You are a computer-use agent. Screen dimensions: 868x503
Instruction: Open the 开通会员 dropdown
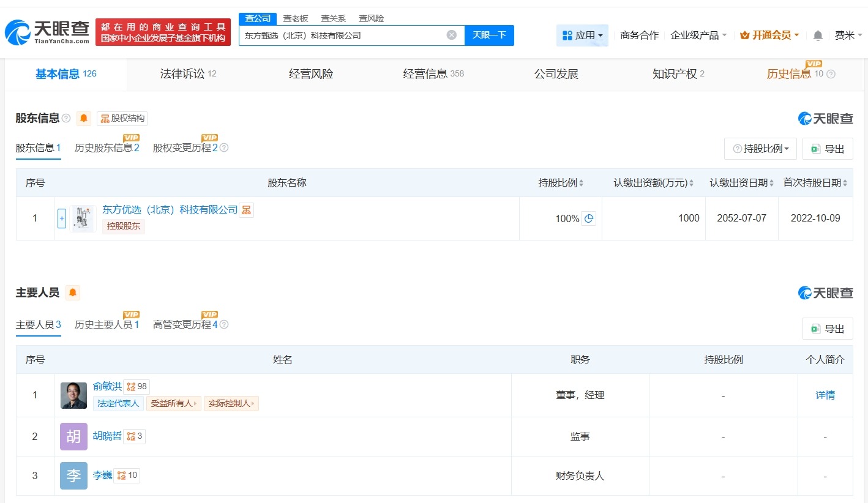pyautogui.click(x=769, y=35)
